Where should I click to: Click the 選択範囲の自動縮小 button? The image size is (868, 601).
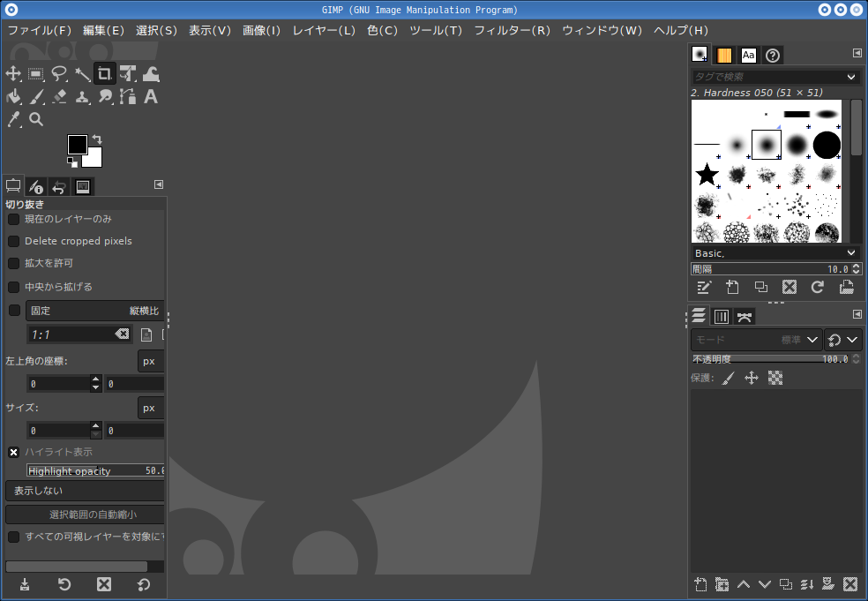(85, 515)
